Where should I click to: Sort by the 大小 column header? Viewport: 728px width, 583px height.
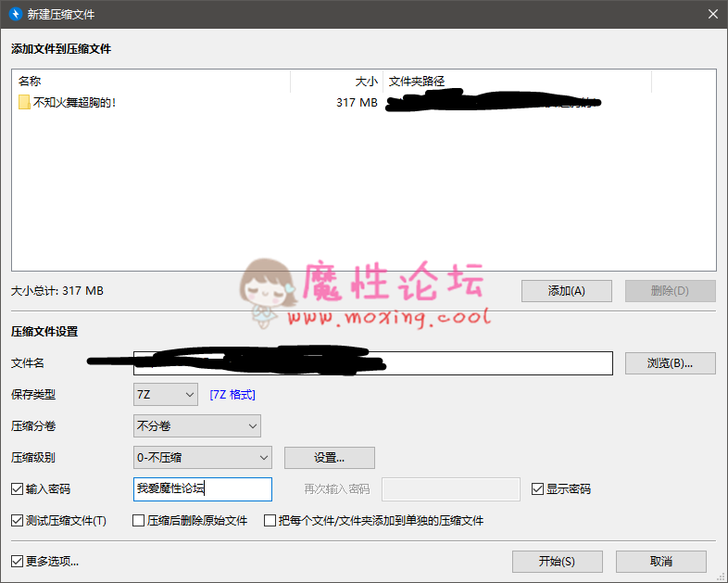click(x=336, y=82)
